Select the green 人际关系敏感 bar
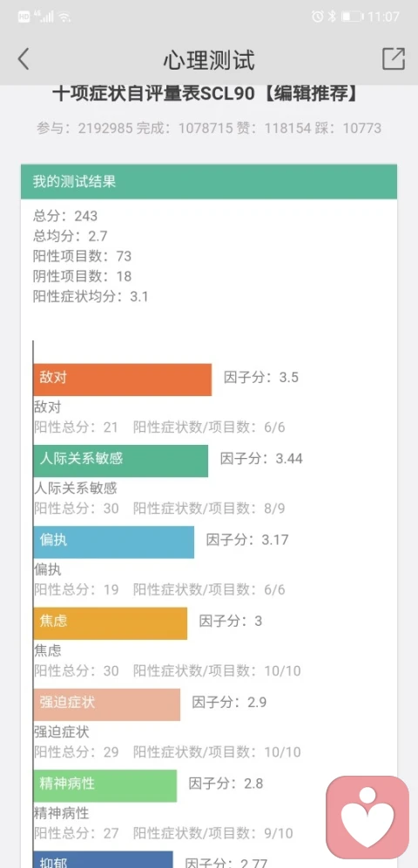 tap(121, 461)
